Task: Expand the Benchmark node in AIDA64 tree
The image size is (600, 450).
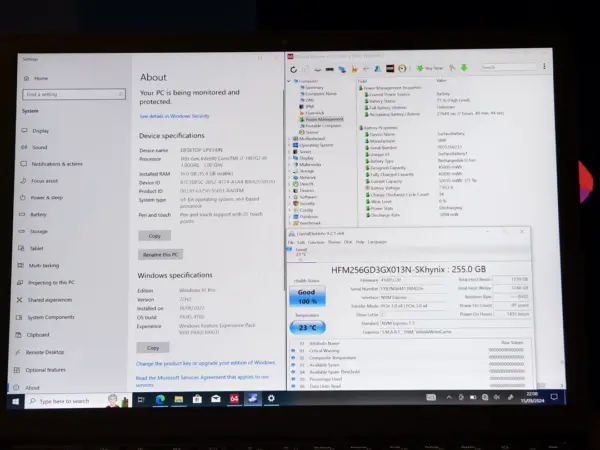Action: click(x=289, y=223)
